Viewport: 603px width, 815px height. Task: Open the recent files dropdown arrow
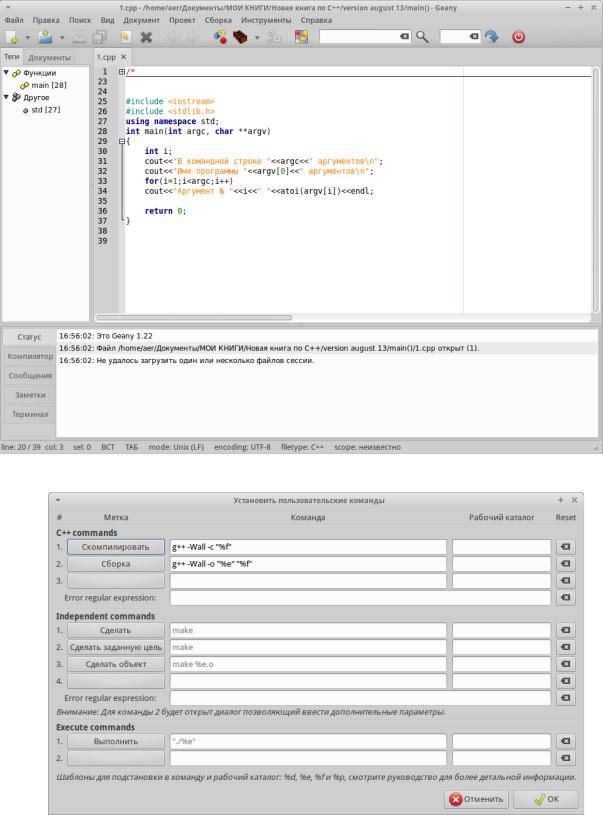pyautogui.click(x=62, y=37)
